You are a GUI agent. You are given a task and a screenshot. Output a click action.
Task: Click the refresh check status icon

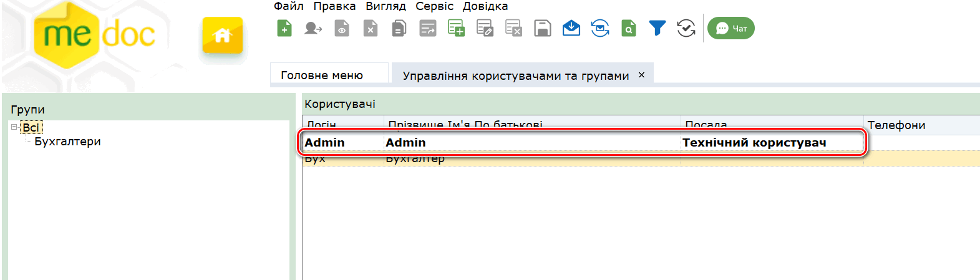[686, 29]
